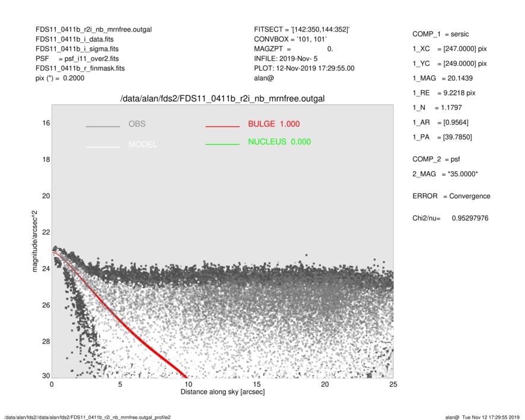The image size is (525, 420).
Task: Click the 1_RE = 9.2218 pix value
Action: [x=444, y=93]
